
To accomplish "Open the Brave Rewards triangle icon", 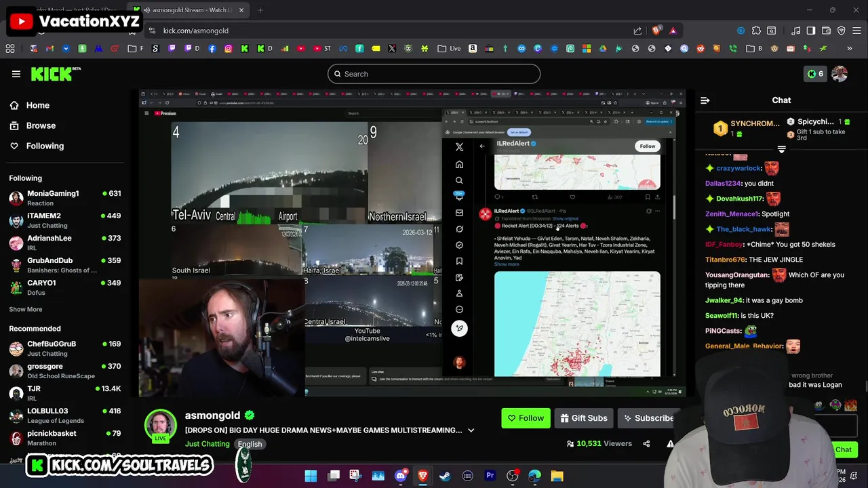I will [x=673, y=30].
